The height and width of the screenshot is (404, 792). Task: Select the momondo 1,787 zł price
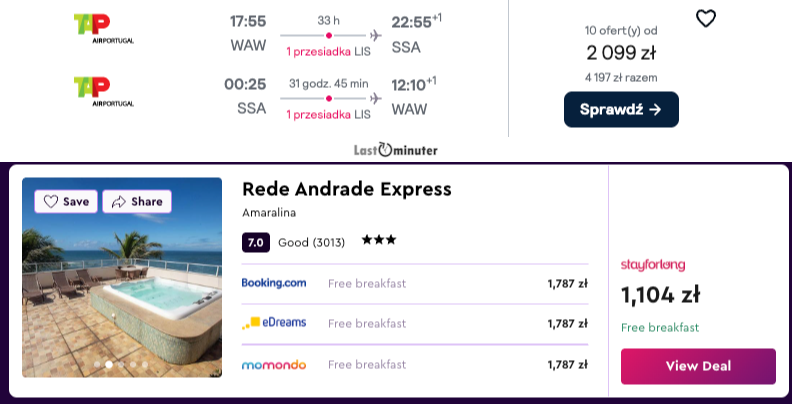tap(567, 365)
